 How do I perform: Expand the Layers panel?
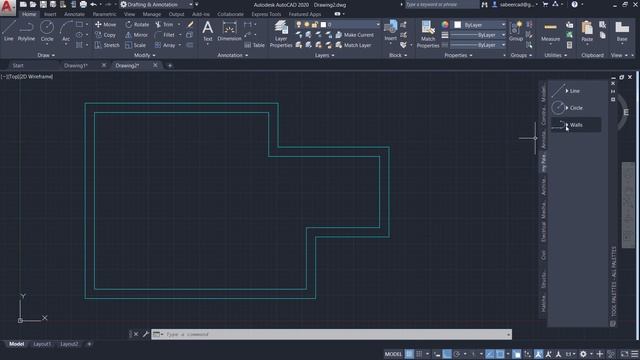coord(324,55)
